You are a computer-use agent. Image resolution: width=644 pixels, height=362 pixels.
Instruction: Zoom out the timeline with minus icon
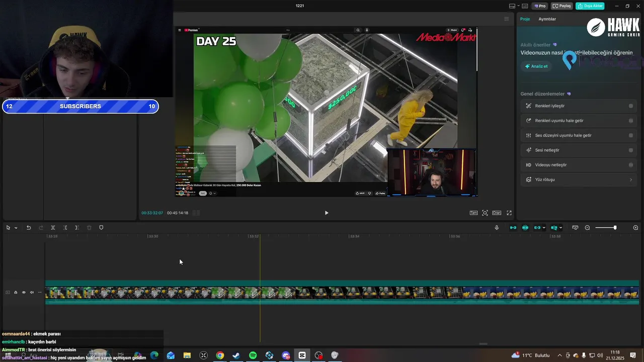tap(587, 228)
